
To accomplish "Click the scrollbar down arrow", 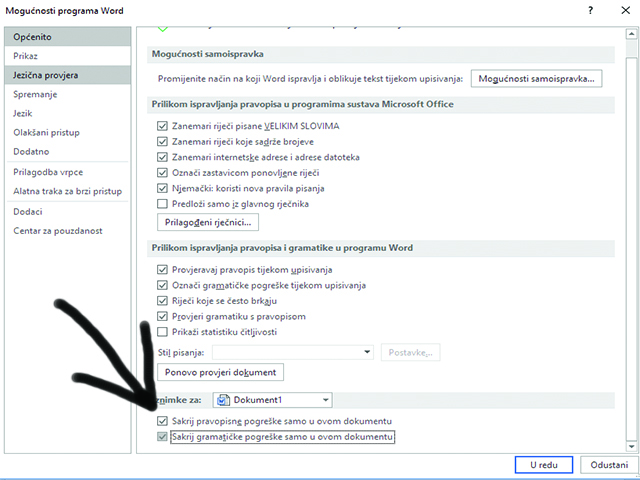I will 631,446.
